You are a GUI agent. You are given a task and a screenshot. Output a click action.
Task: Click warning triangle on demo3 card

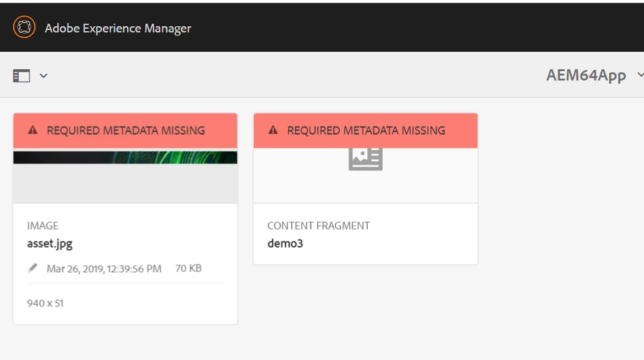pyautogui.click(x=273, y=130)
